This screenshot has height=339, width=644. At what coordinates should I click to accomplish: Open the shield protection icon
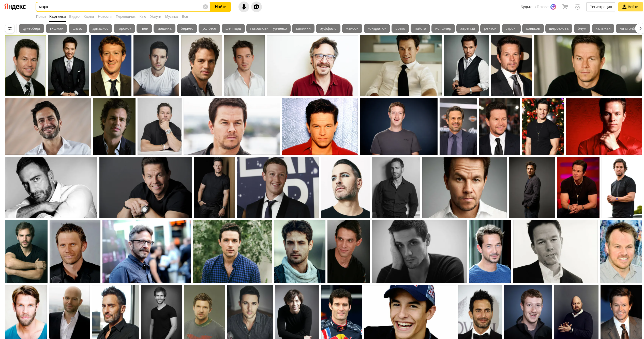coord(577,7)
